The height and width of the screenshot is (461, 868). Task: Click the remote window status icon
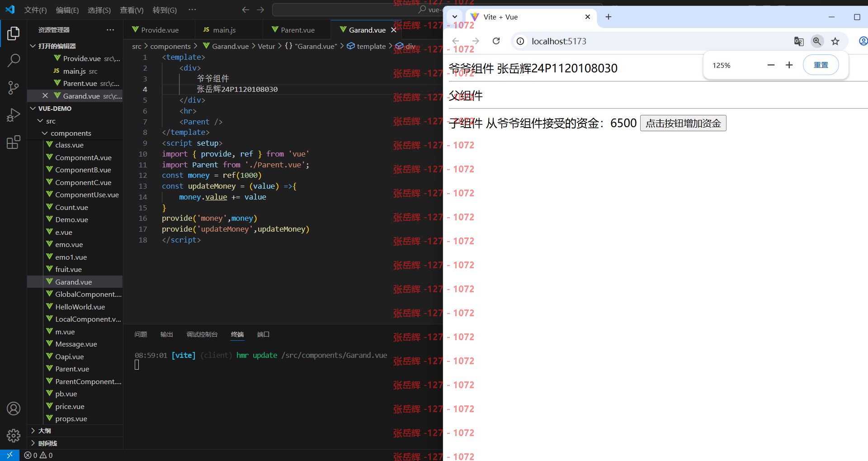(x=9, y=455)
